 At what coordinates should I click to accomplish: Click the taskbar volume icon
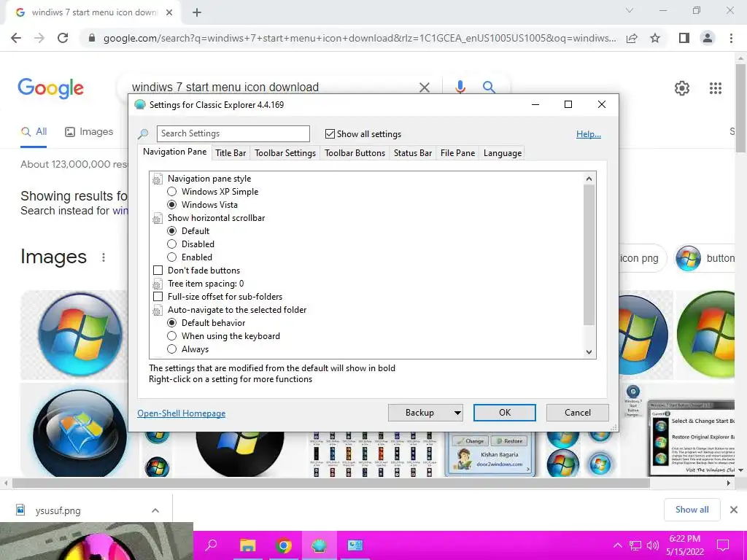[x=653, y=545]
